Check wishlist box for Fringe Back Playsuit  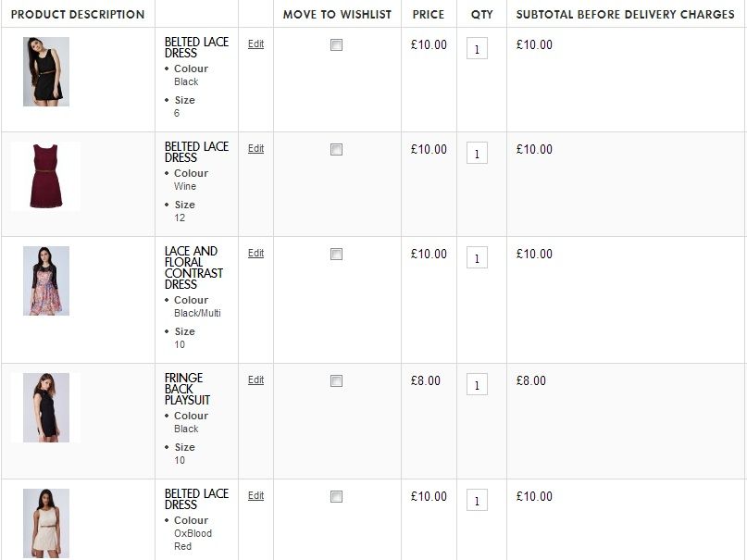[x=336, y=381]
